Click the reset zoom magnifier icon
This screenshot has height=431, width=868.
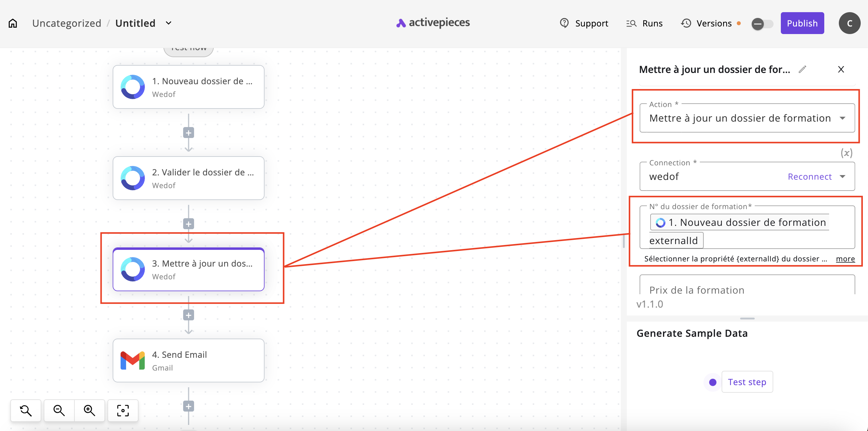pyautogui.click(x=26, y=410)
